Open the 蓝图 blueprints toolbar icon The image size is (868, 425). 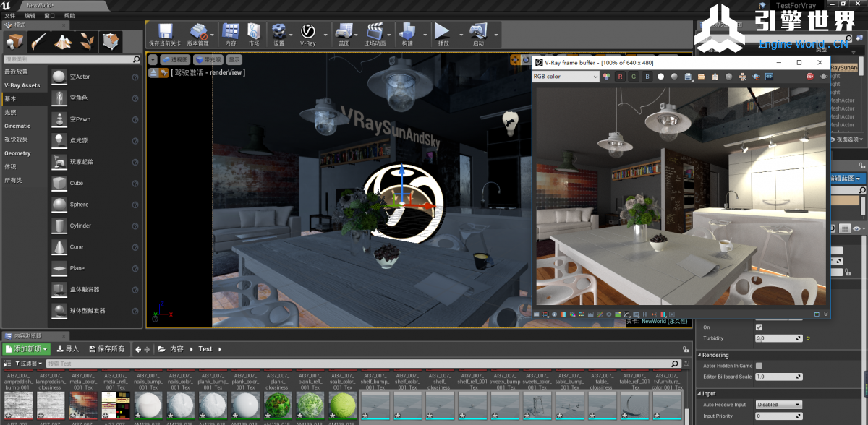344,31
